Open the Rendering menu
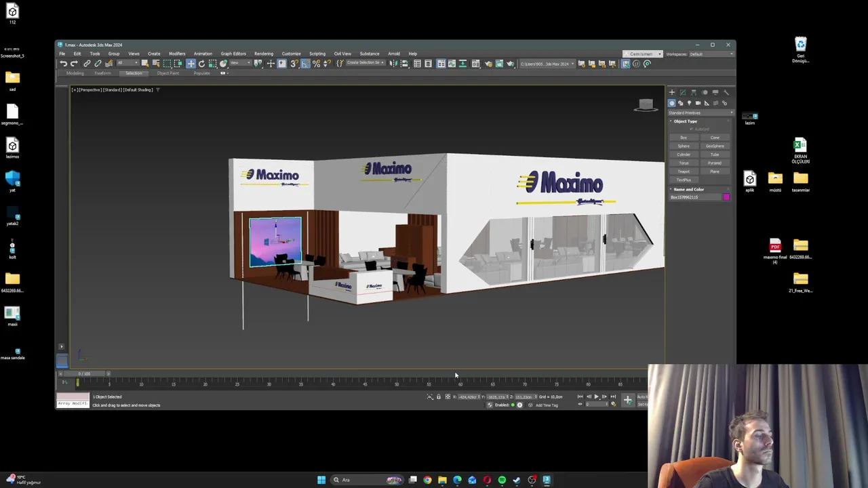Image resolution: width=868 pixels, height=488 pixels. tap(264, 54)
